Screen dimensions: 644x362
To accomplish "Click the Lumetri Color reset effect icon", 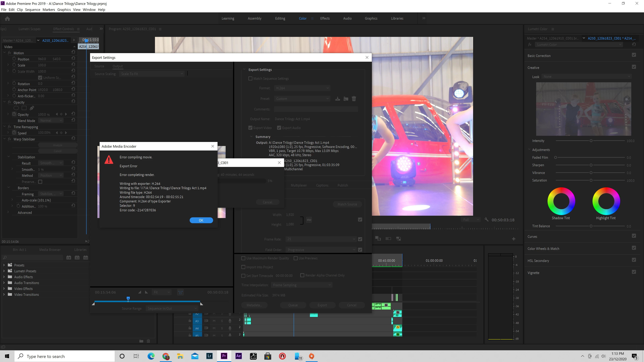I will coord(634,44).
